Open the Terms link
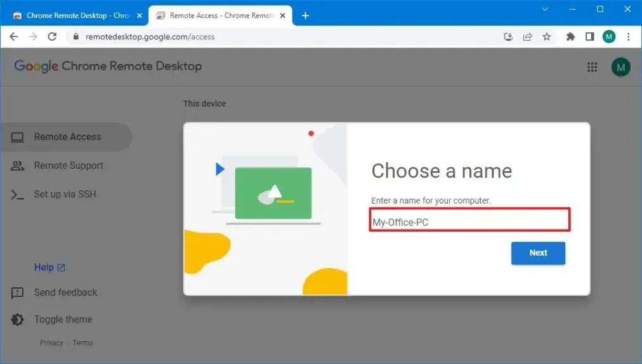 click(82, 342)
